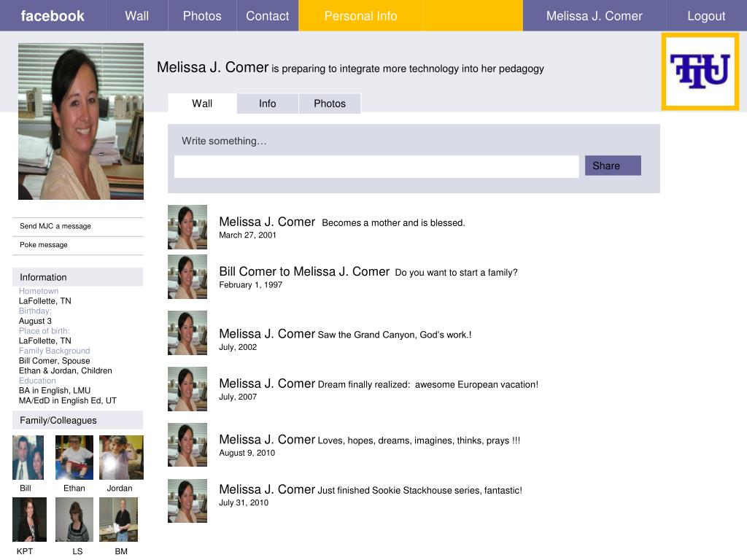Click the Write something text field

[376, 167]
